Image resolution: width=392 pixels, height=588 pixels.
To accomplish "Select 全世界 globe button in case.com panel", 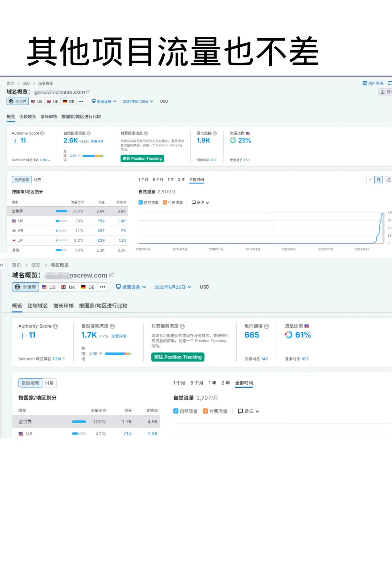I will point(18,101).
